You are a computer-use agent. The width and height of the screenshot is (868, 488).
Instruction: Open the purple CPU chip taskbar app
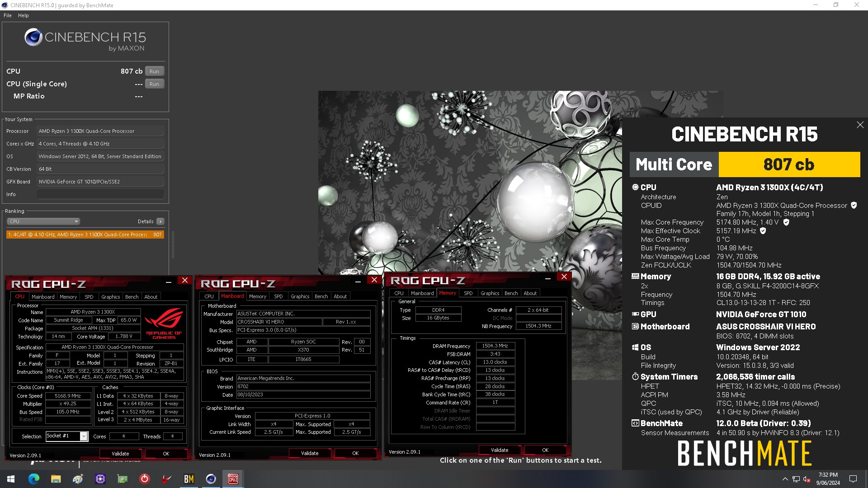coord(100,479)
